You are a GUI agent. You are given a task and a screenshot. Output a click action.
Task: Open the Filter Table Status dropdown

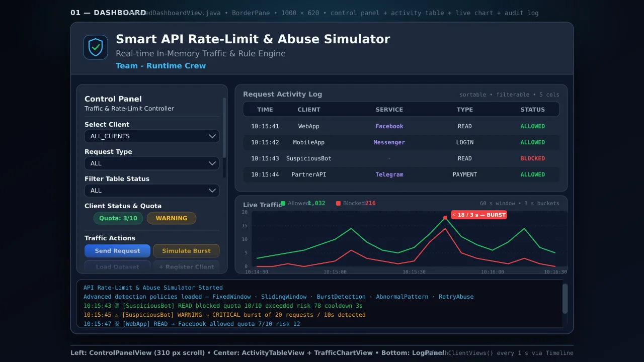152,191
